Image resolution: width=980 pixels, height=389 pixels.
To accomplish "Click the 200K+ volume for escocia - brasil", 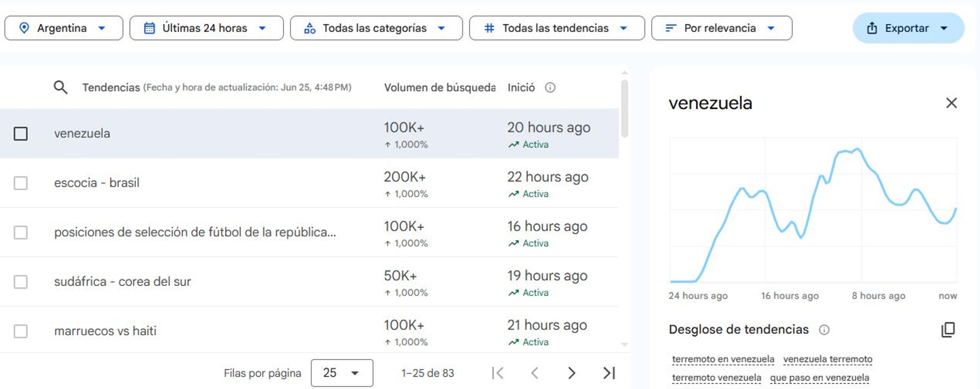I will click(405, 177).
